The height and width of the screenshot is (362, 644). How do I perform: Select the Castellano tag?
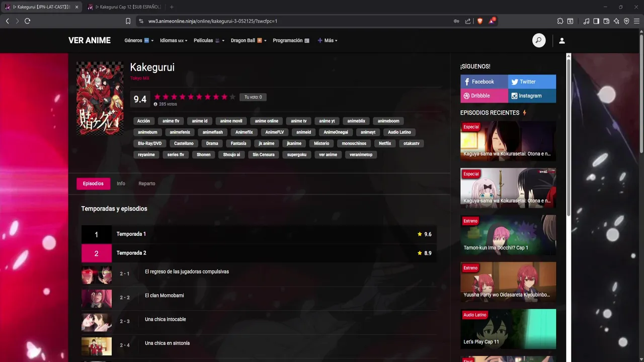184,143
